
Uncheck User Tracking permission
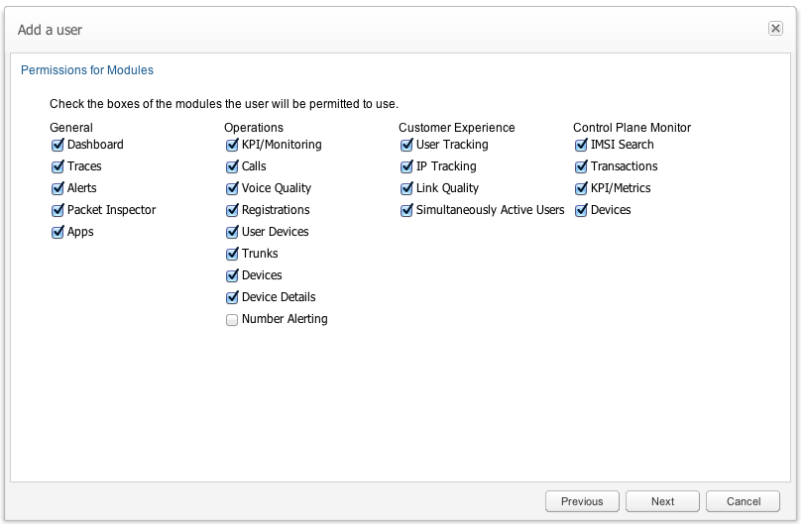[x=406, y=145]
